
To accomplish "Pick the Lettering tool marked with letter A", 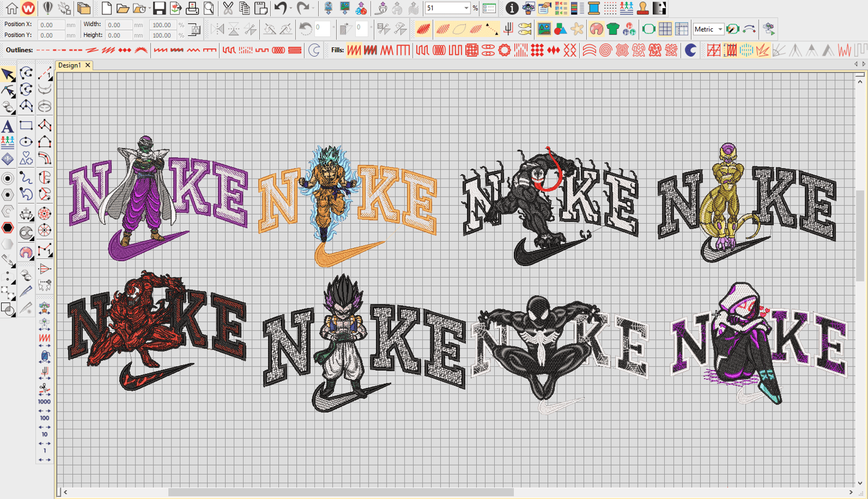I will 8,125.
